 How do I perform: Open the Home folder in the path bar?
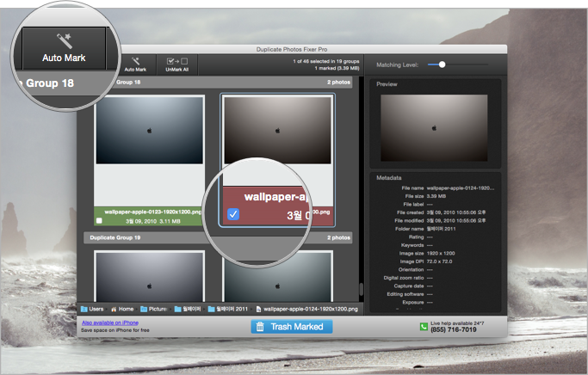pyautogui.click(x=122, y=309)
